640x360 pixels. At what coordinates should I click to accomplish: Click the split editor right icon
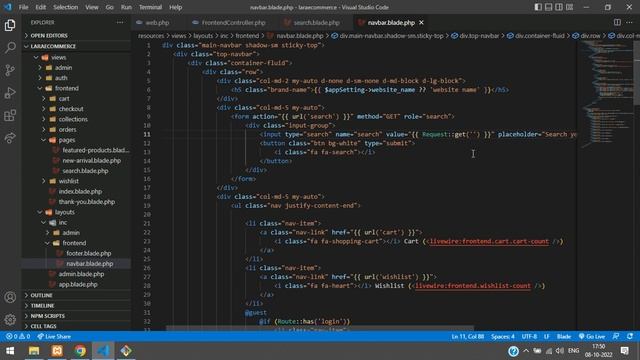coord(617,22)
